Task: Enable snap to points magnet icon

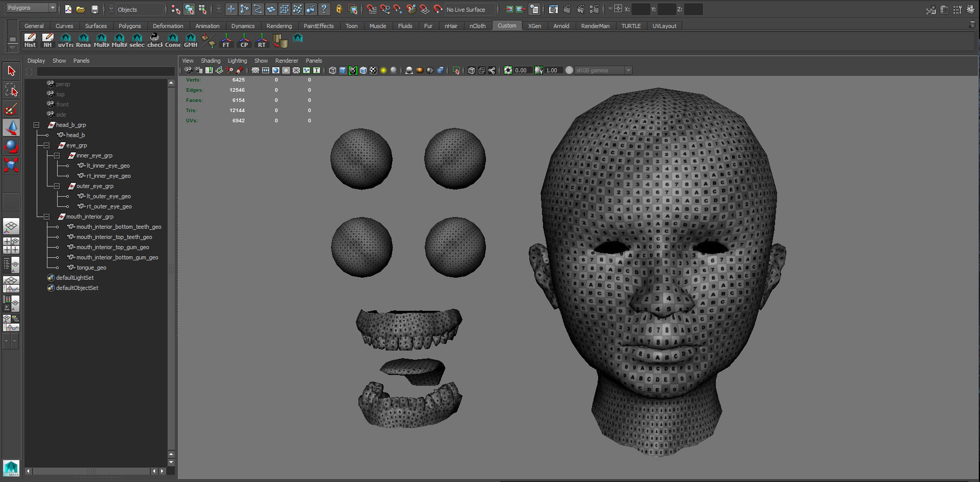Action: 398,9
